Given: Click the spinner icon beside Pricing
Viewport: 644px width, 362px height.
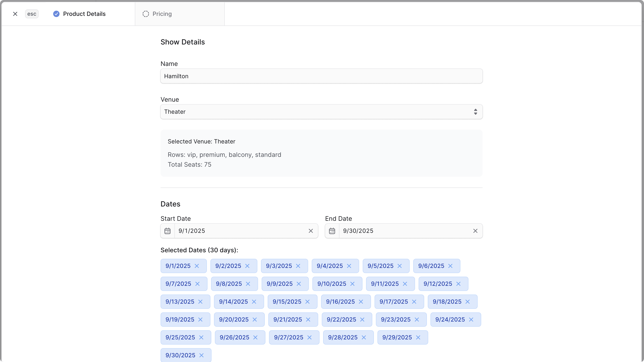Looking at the screenshot, I should [x=146, y=14].
